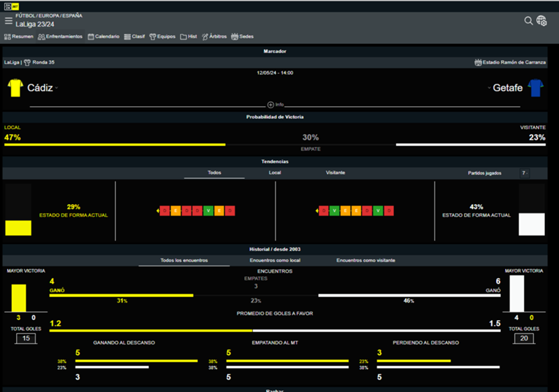
Task: Expand the Cádiz team dropdown arrow
Action: pos(56,89)
